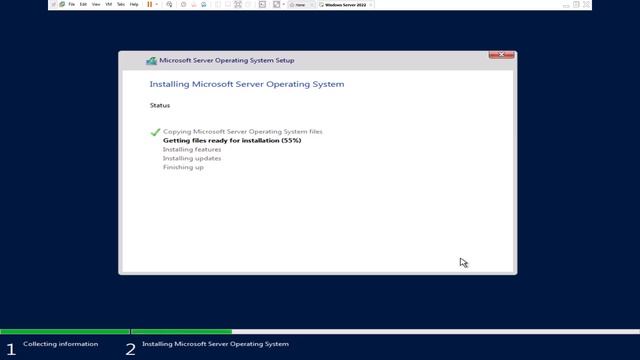Image resolution: width=640 pixels, height=360 pixels.
Task: Close the Windows Server 2022 tab
Action: pyautogui.click(x=370, y=5)
